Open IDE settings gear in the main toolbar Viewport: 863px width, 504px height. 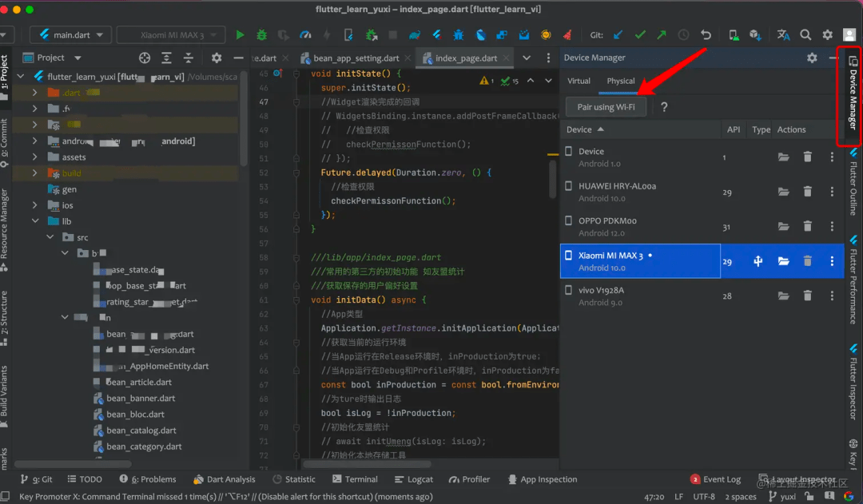(x=827, y=34)
